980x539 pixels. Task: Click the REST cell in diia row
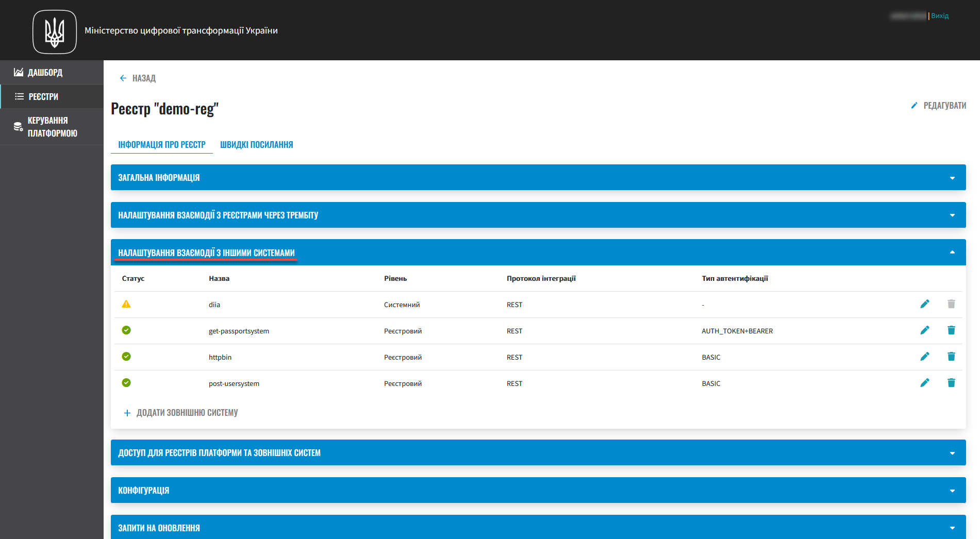pyautogui.click(x=514, y=305)
